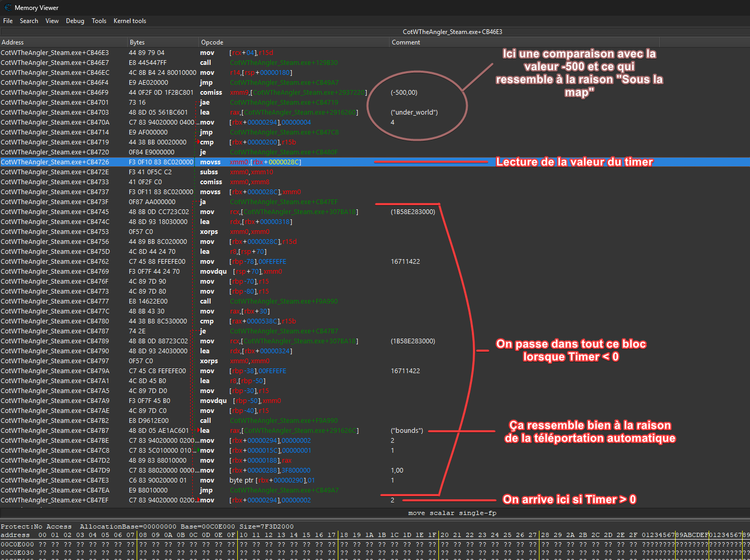Click the jump target CotWTheAngler_Steam.exe+129B30
The height and width of the screenshot is (560, 750).
(x=284, y=63)
